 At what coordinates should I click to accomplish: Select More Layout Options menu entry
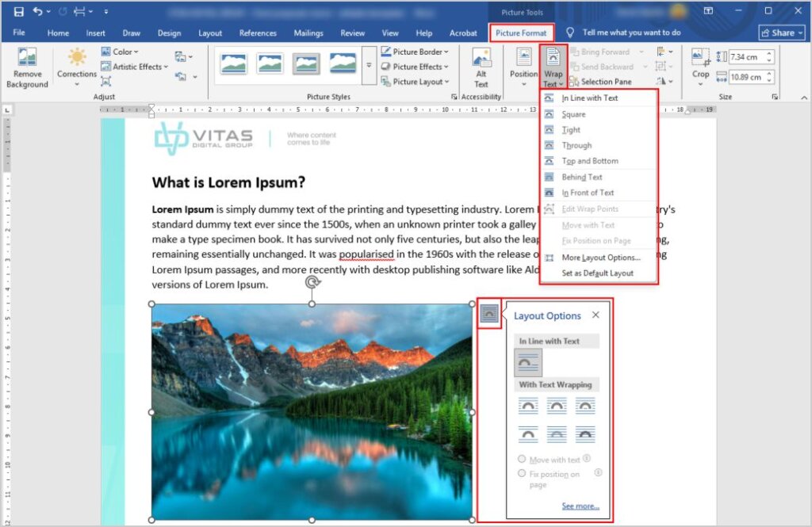pos(598,258)
